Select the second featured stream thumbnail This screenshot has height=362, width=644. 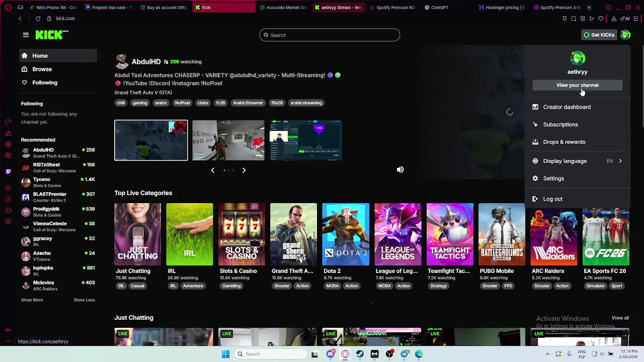(x=228, y=140)
